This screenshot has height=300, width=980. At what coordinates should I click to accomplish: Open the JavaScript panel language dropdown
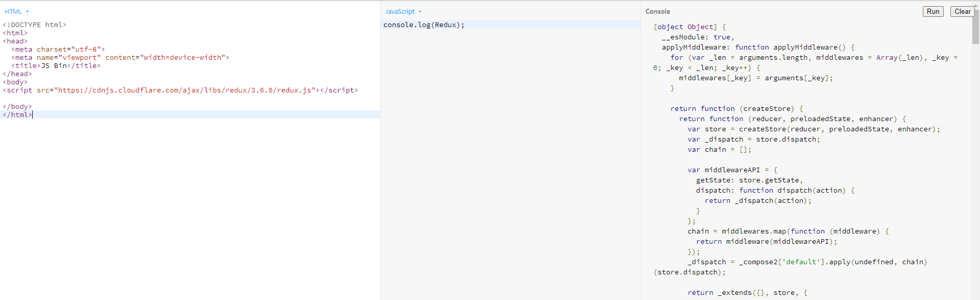pos(403,11)
